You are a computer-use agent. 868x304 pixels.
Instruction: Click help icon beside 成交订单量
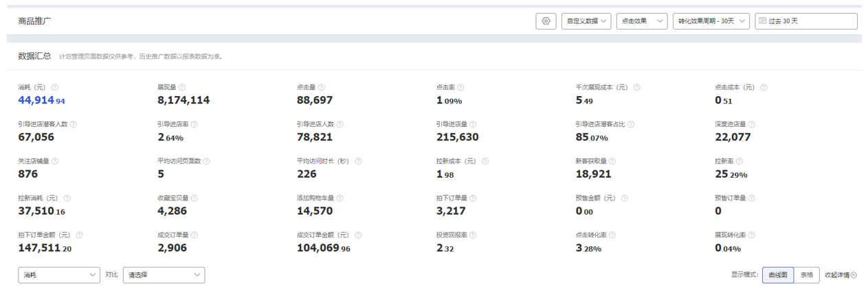pos(194,235)
